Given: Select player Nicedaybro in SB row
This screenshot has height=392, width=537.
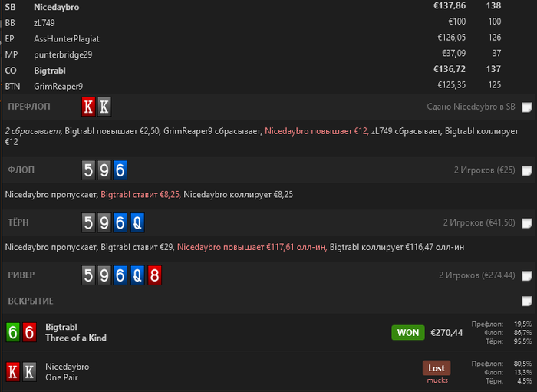Looking at the screenshot, I should pos(57,7).
